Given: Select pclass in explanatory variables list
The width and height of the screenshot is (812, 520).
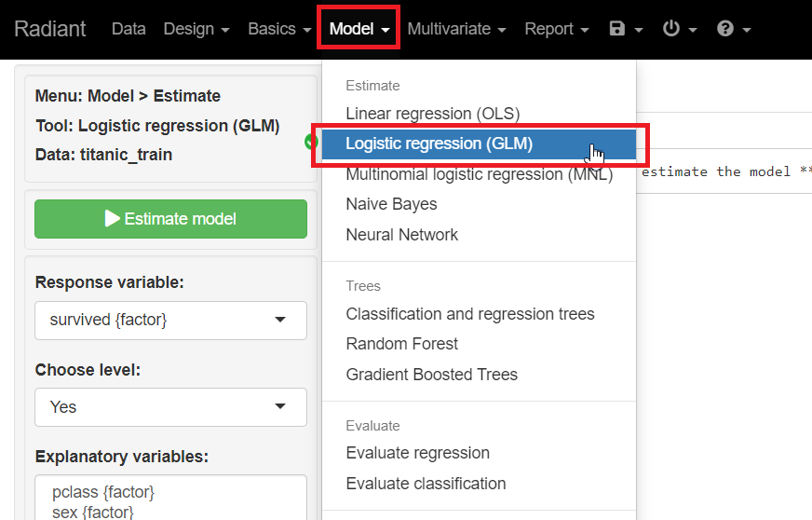Looking at the screenshot, I should (x=102, y=491).
